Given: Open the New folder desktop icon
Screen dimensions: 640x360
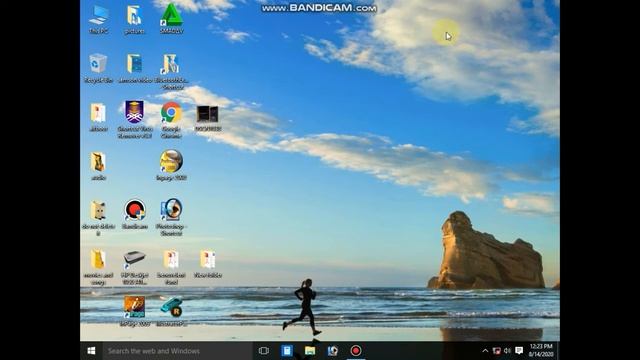Looking at the screenshot, I should 208,264.
